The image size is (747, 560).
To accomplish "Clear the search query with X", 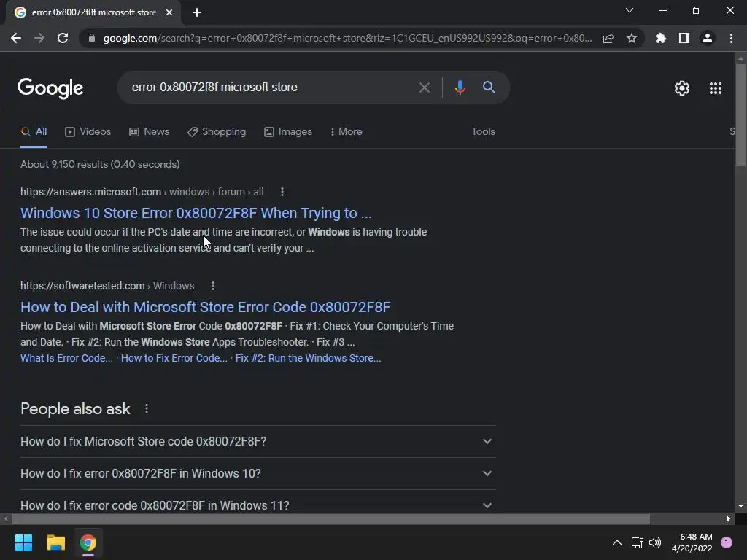I will click(x=424, y=87).
